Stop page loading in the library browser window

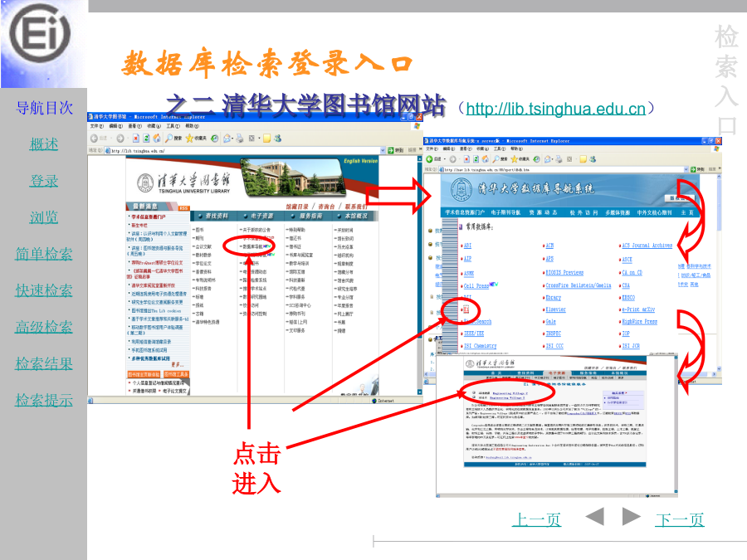[x=136, y=138]
